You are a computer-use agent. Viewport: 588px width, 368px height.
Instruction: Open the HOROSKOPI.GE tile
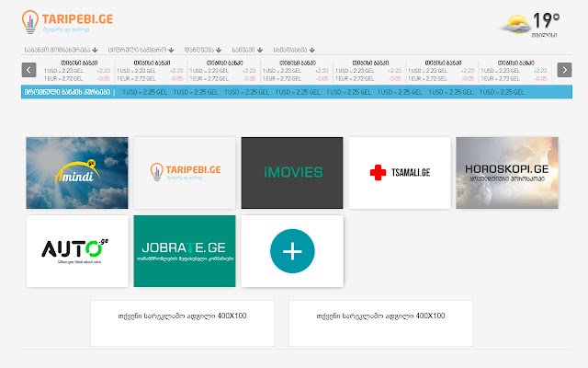click(x=507, y=173)
